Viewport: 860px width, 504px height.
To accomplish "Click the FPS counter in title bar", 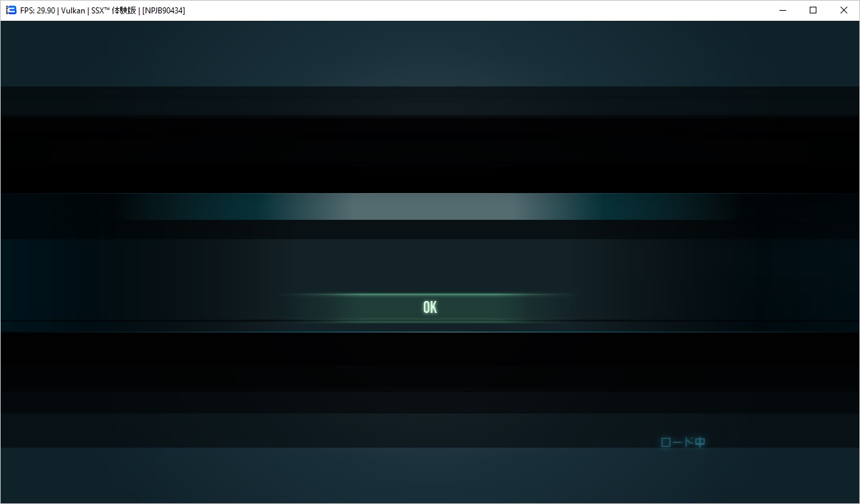I will (38, 11).
